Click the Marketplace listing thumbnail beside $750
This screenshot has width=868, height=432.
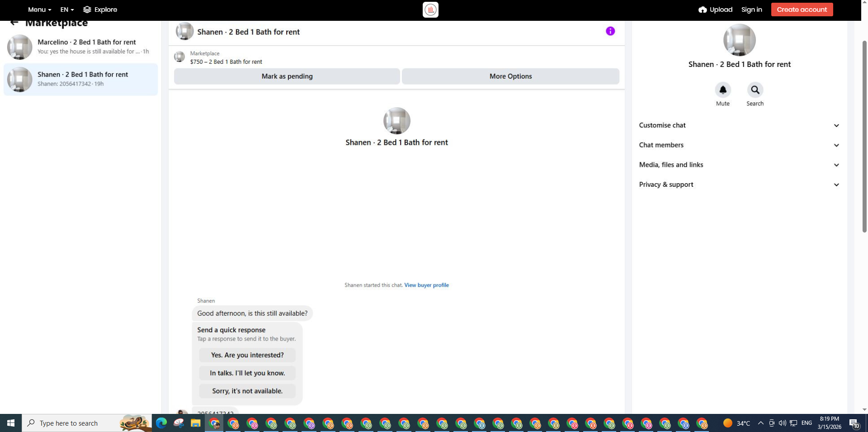(179, 57)
